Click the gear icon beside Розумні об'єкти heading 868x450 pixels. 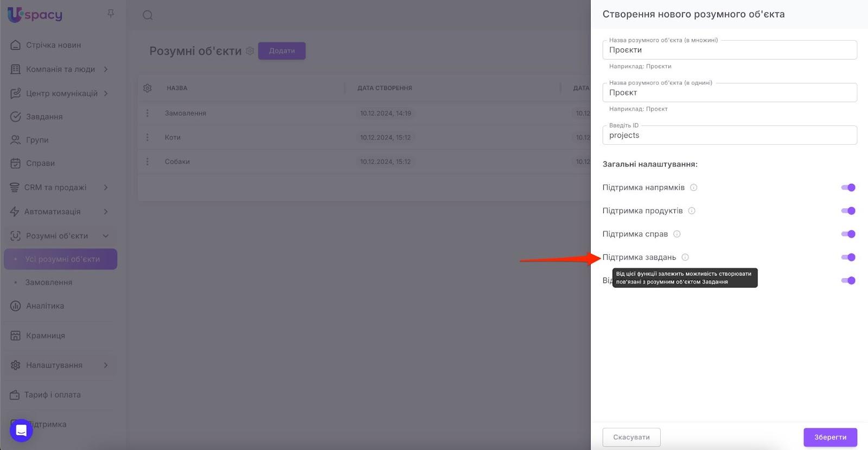(250, 51)
